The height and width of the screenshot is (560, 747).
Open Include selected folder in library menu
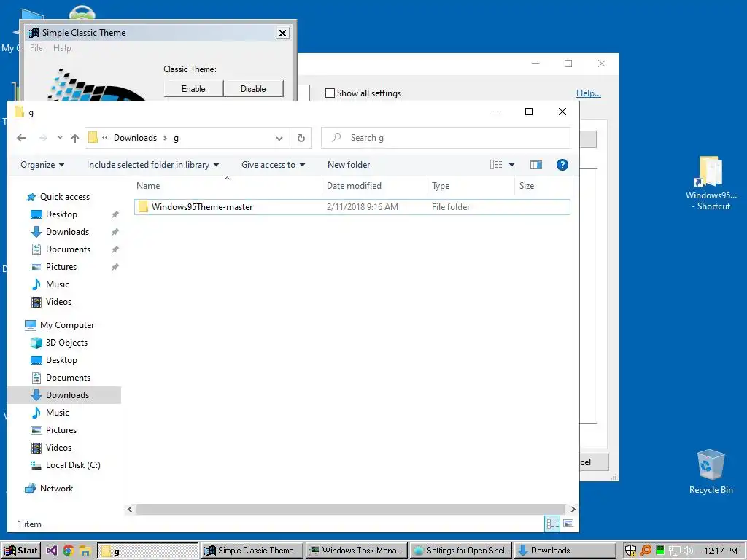(152, 165)
